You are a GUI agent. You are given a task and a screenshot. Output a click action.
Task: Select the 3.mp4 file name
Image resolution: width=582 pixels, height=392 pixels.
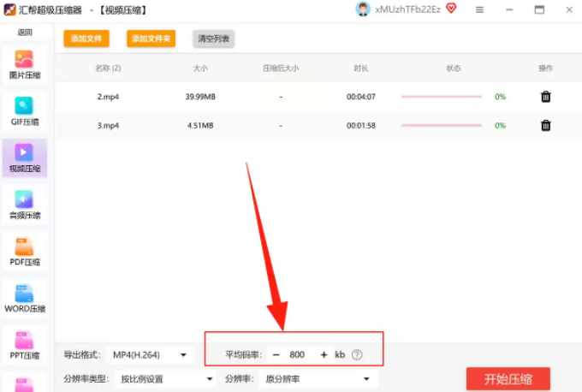108,126
